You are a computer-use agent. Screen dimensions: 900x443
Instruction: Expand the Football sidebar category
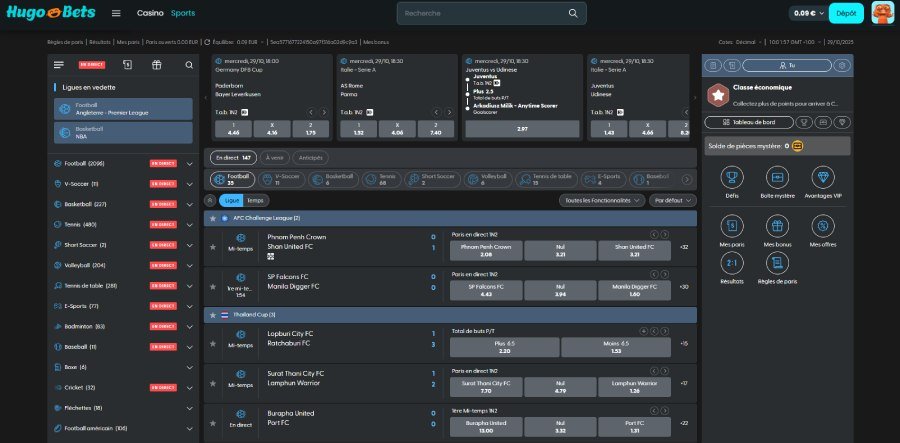pyautogui.click(x=189, y=164)
